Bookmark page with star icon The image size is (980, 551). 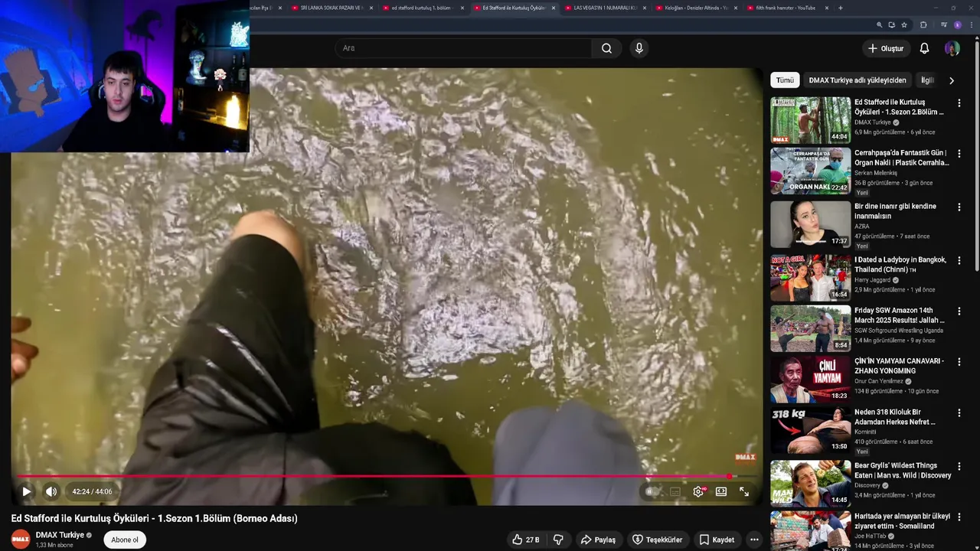[x=904, y=24]
